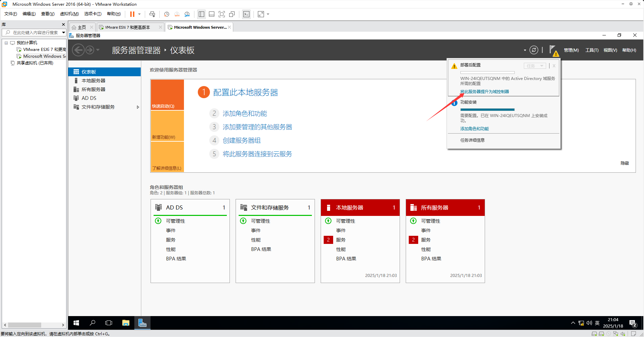This screenshot has height=337, width=644.
Task: Switch to the VMware ESXi 7 tab
Action: pos(128,27)
